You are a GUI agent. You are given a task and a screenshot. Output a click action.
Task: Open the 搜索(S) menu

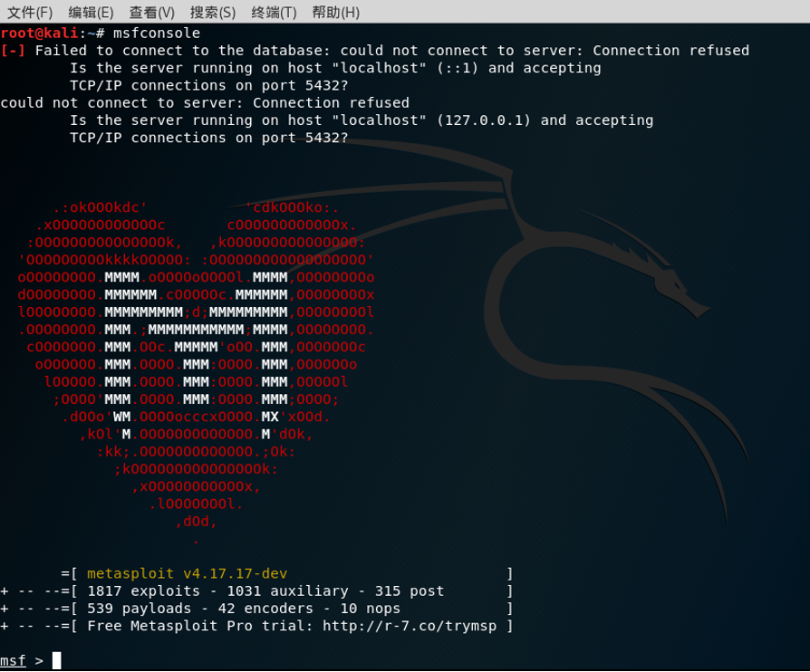click(213, 12)
